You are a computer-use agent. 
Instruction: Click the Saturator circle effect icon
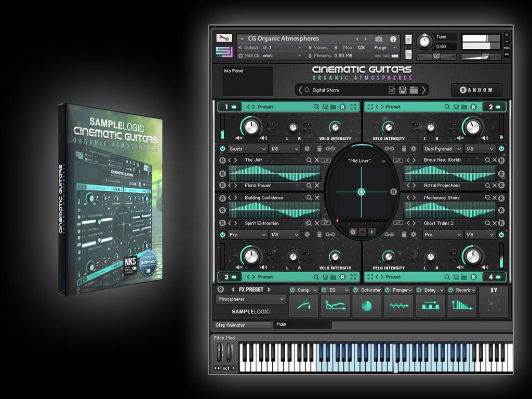[367, 305]
